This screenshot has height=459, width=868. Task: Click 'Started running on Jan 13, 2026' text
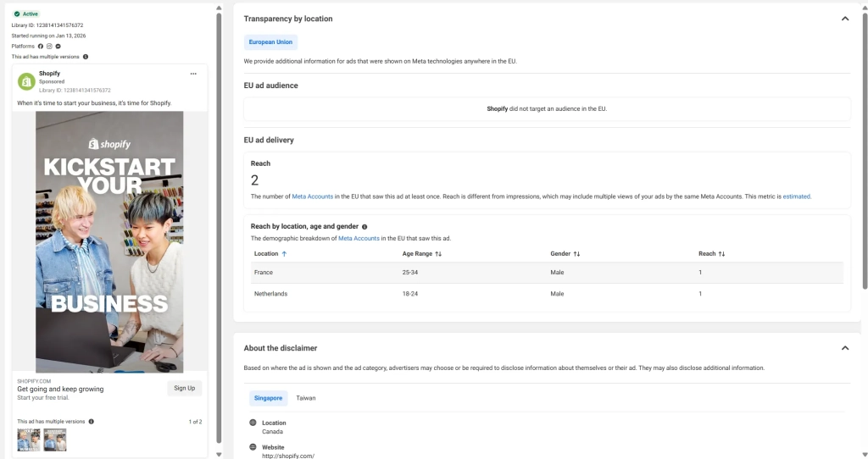(x=48, y=36)
